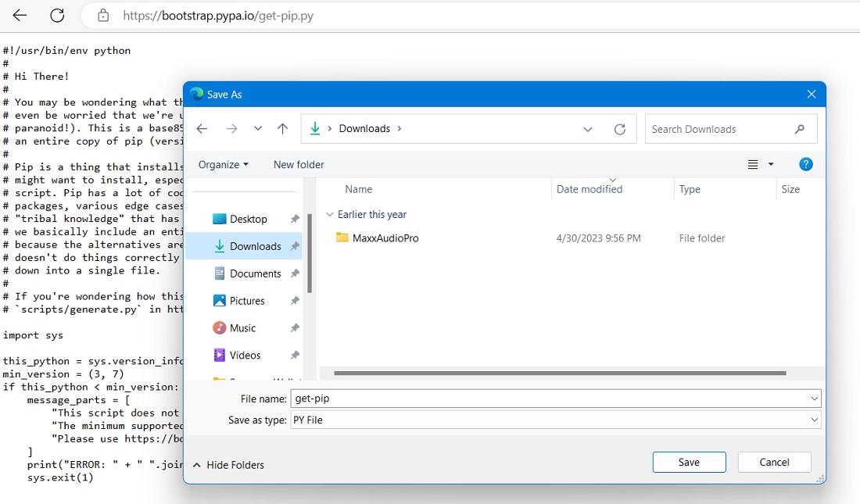This screenshot has width=860, height=504.
Task: Refresh the Downloads folder view
Action: point(620,129)
